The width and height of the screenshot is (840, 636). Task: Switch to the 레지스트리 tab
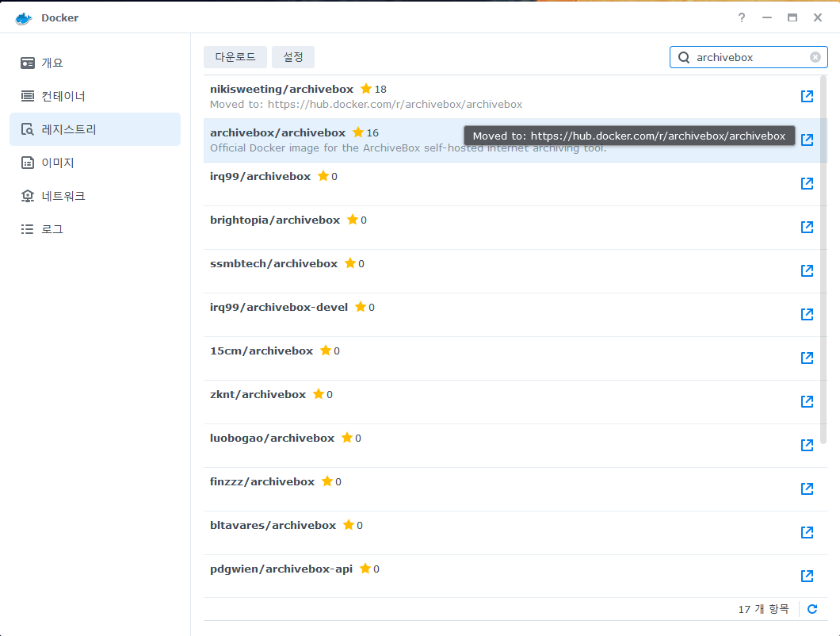[95, 129]
